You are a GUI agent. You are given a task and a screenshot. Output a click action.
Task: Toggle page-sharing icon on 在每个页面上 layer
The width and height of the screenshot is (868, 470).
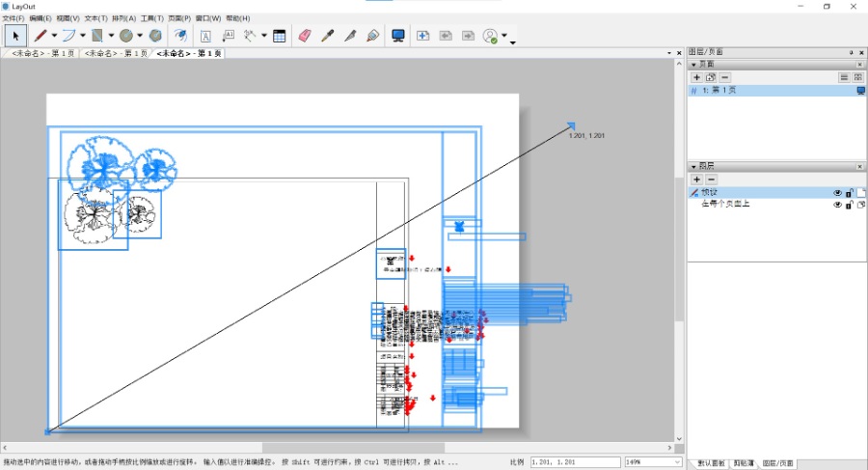(x=861, y=205)
